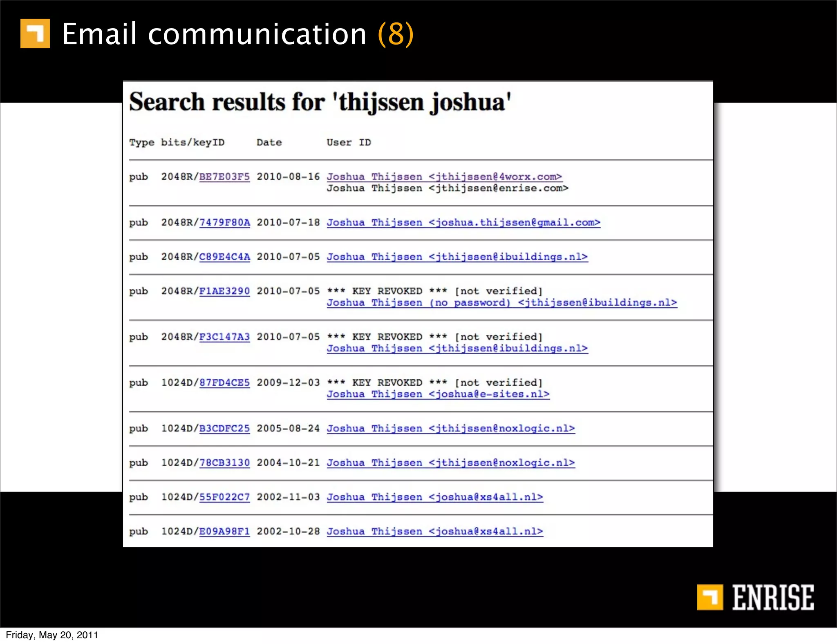Viewport: 837px width, 644px height.
Task: Follow the 2005-08-24 noxlogic.nl user link
Action: click(451, 428)
